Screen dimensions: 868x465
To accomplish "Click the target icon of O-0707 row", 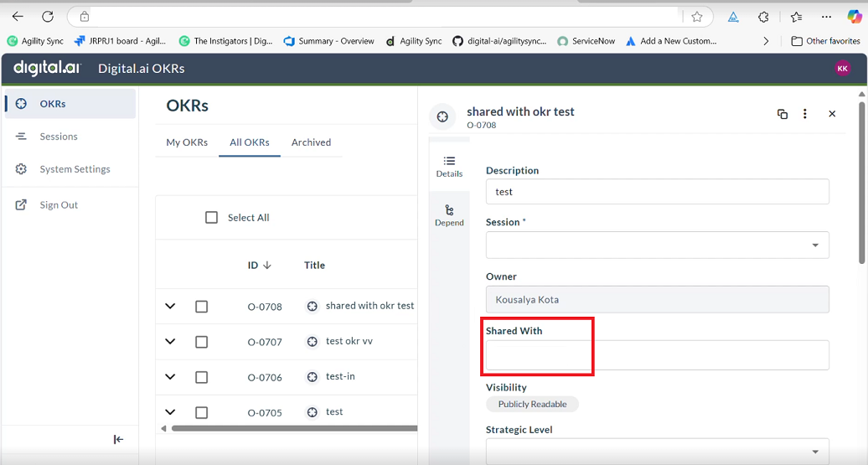I will click(313, 342).
